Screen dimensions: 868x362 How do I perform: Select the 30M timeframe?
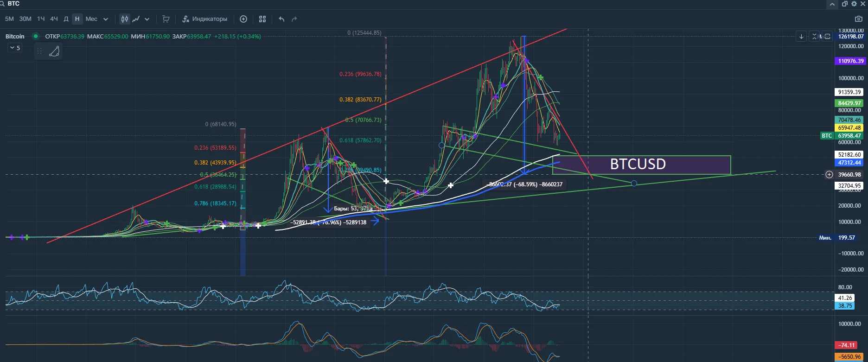coord(25,19)
